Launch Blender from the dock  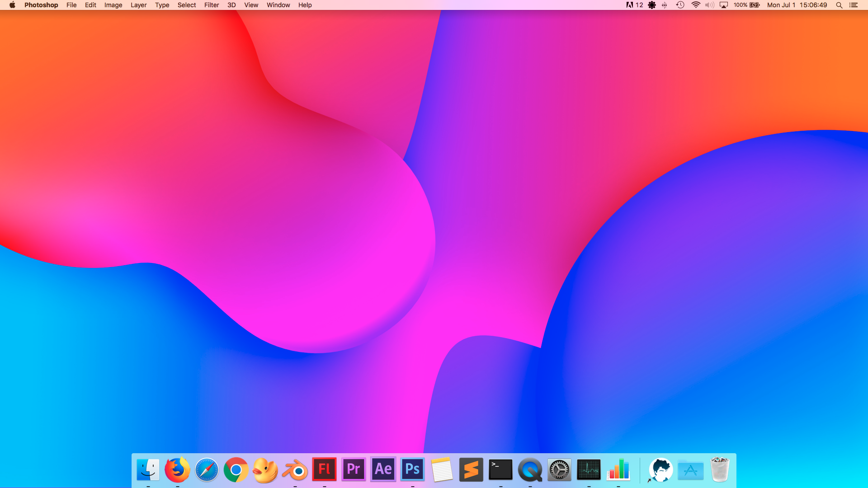click(295, 470)
